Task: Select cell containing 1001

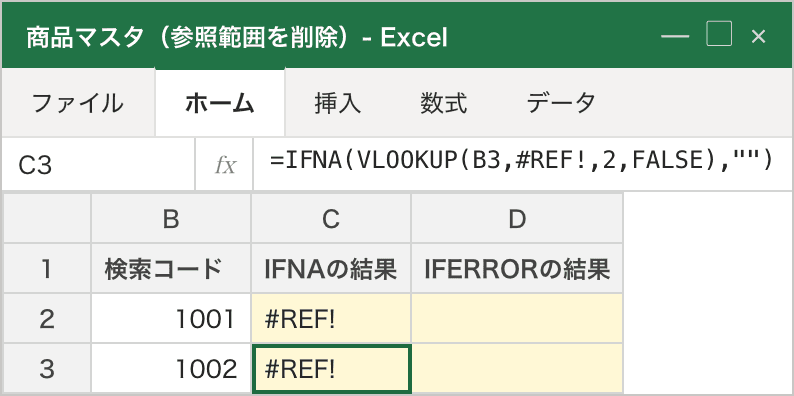Action: (171, 319)
